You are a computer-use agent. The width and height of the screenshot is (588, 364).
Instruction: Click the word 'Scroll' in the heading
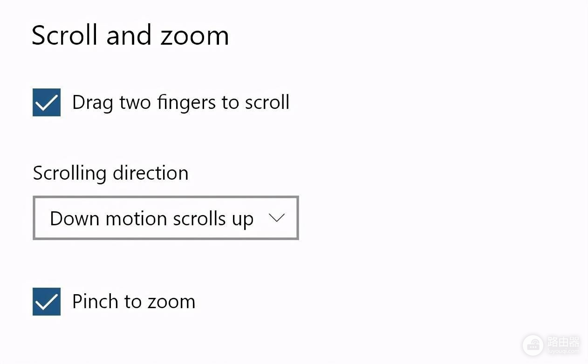[x=65, y=36]
